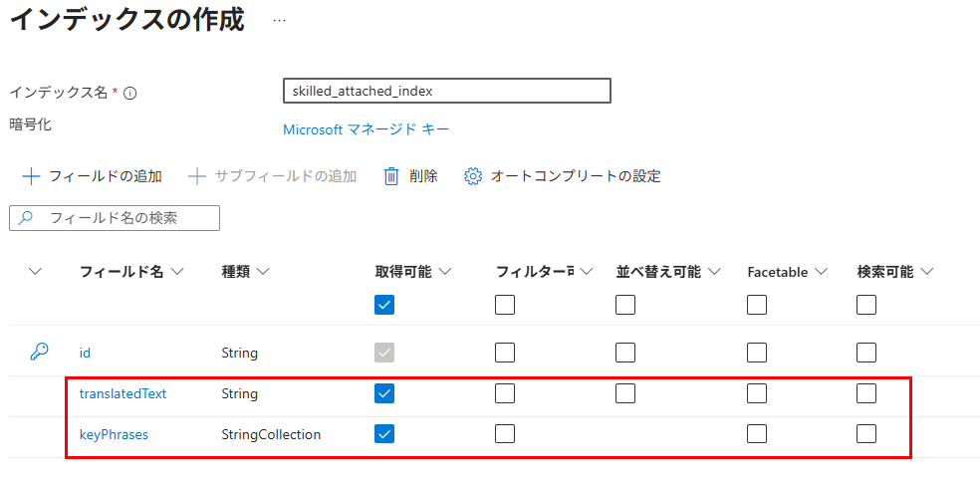Check フィルター可能 for the id field
Screen dimensions: 980x481
tap(505, 353)
